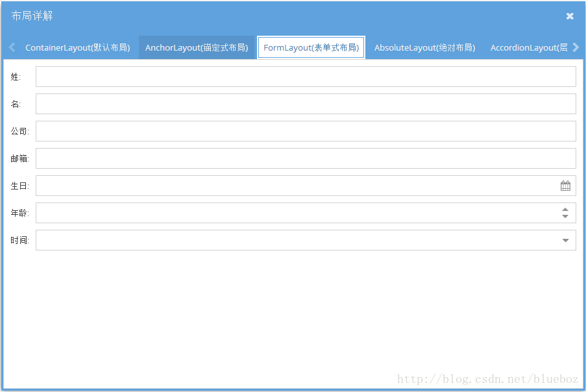Click the 时间: field label
The width and height of the screenshot is (586, 392).
[20, 241]
